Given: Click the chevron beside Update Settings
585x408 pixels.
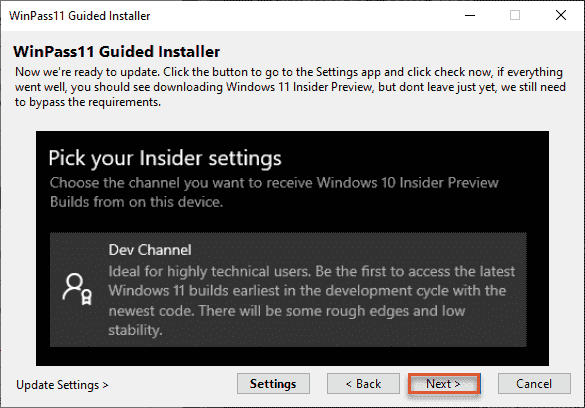Looking at the screenshot, I should [x=105, y=385].
